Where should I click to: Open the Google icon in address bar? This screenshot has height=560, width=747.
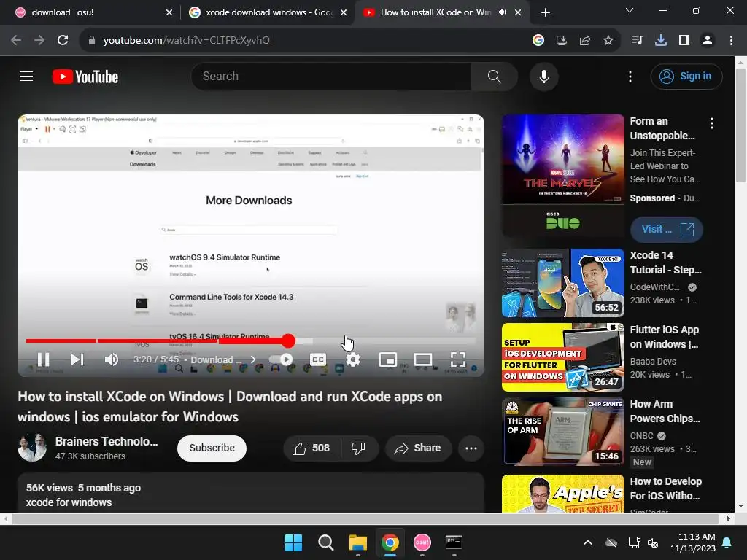(538, 41)
